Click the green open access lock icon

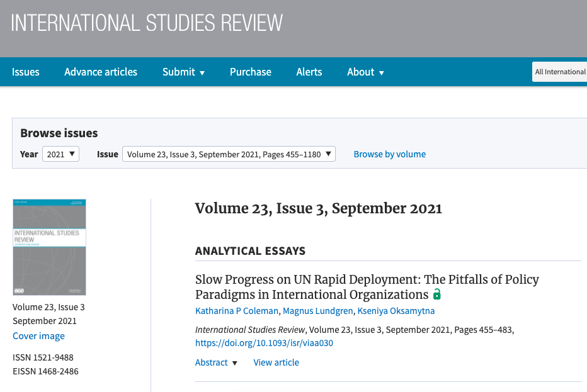click(436, 294)
